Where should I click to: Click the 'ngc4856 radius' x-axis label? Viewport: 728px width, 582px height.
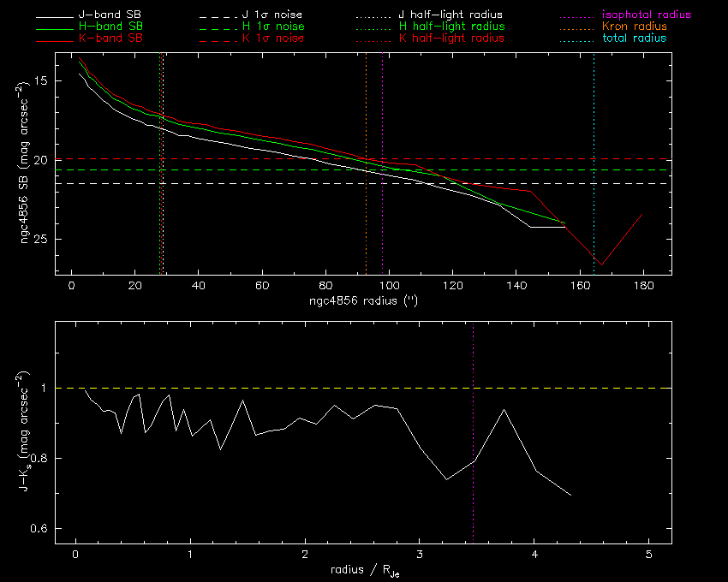pos(362,302)
